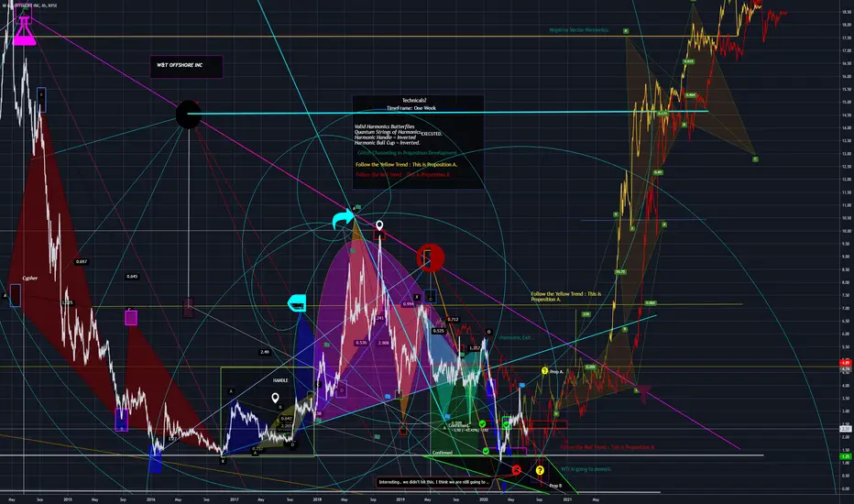The width and height of the screenshot is (854, 504).
Task: Select 'Valid Harmonics Butterflies' text line
Action: pyautogui.click(x=385, y=126)
